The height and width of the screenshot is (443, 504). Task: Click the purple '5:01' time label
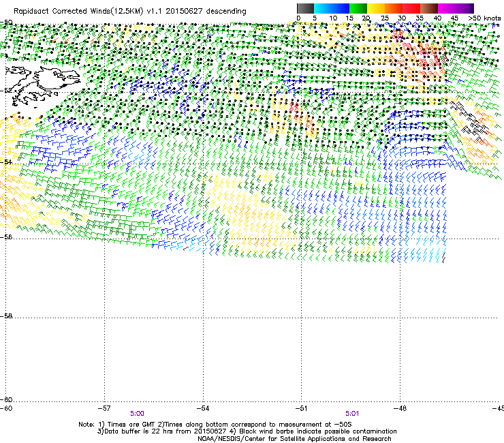tap(352, 414)
